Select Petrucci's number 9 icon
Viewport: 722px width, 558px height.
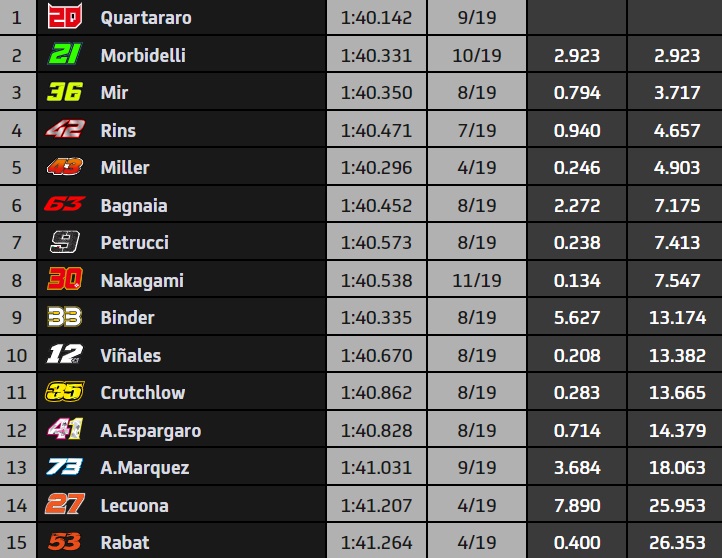point(65,242)
